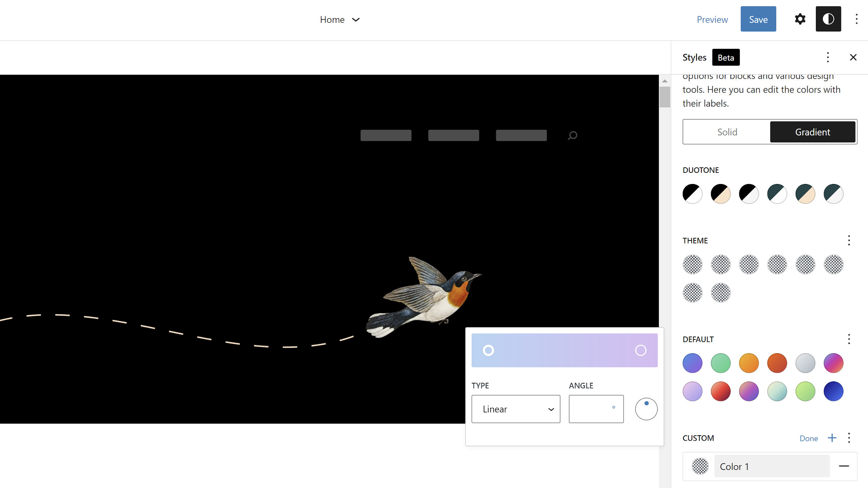Click the Preview link
The image size is (868, 488).
(x=712, y=20)
